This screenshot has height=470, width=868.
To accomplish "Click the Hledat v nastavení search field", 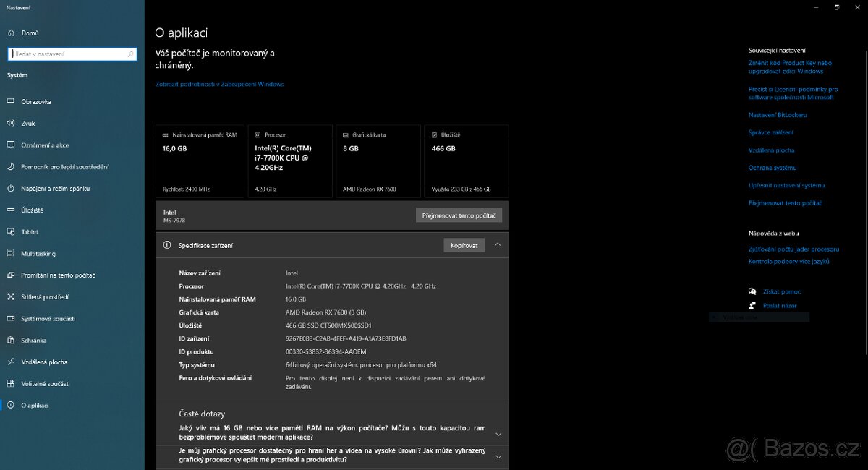I will (x=68, y=54).
